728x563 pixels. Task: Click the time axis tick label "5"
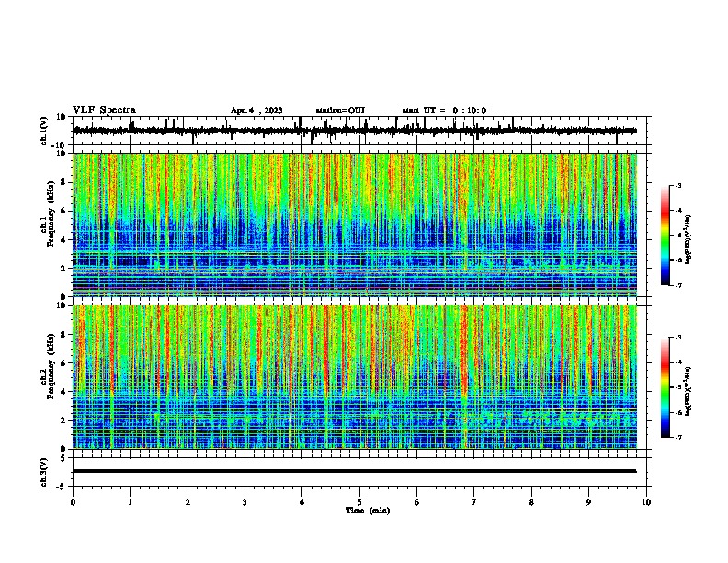point(359,502)
